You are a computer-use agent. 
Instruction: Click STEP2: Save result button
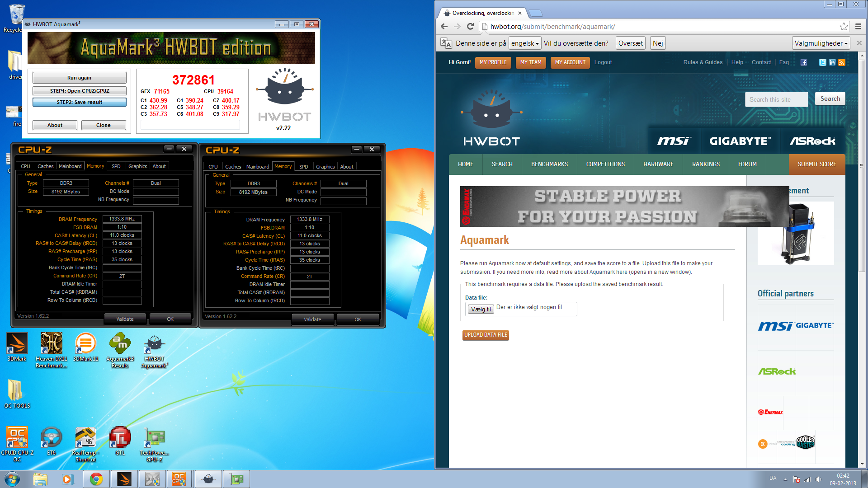pos(79,102)
